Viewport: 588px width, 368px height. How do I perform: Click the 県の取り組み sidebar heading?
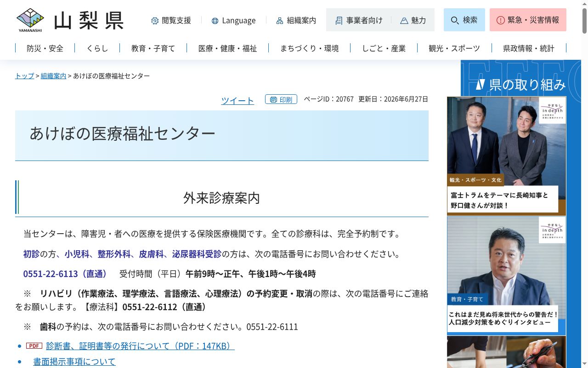[521, 84]
